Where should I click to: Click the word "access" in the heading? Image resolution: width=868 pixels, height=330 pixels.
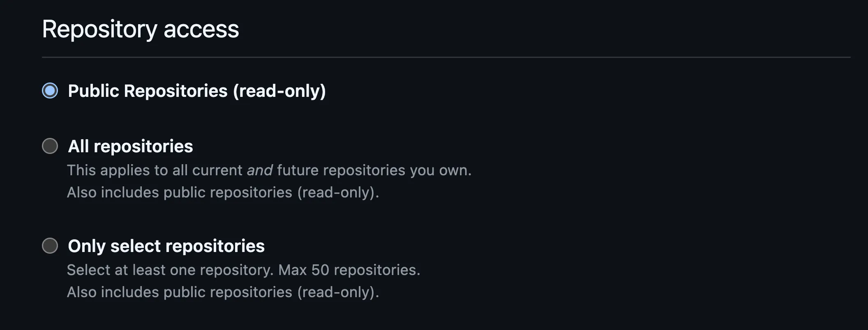[201, 29]
